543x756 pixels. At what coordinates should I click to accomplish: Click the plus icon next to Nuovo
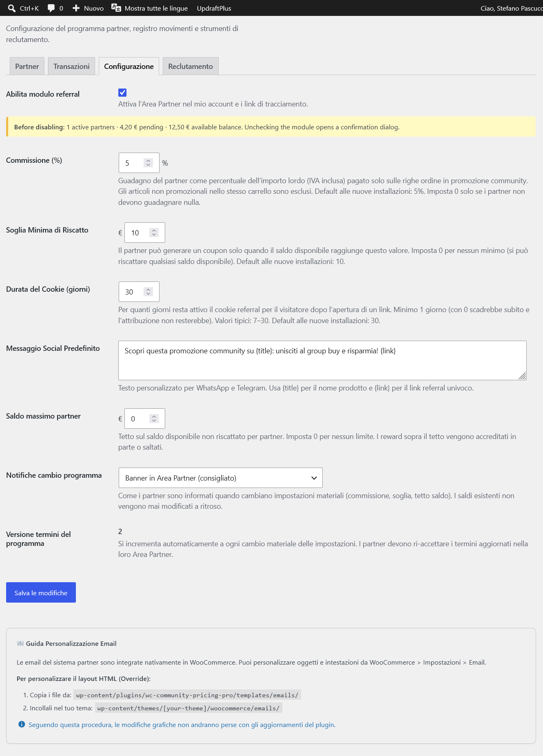pos(76,8)
